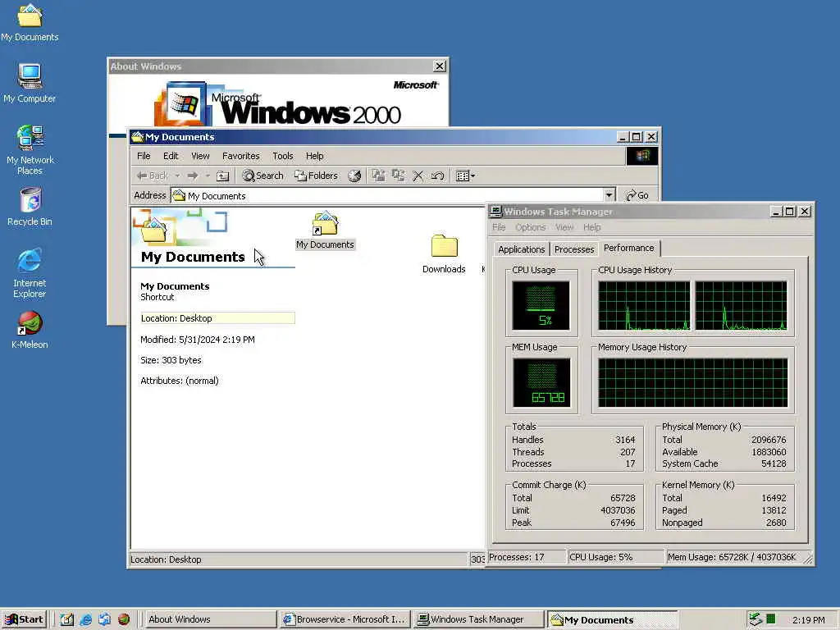Launch K-Meleon from the quick launch bar

(x=124, y=620)
